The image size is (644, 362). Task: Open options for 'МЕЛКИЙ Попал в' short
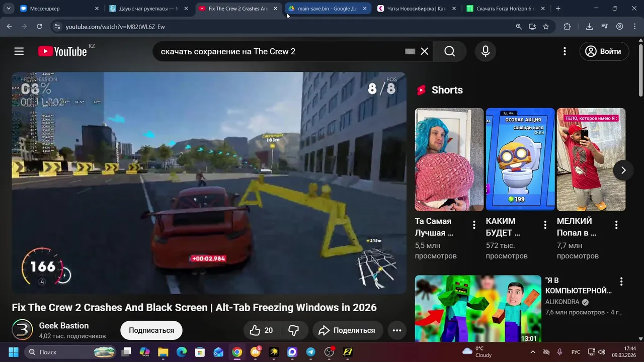click(616, 225)
